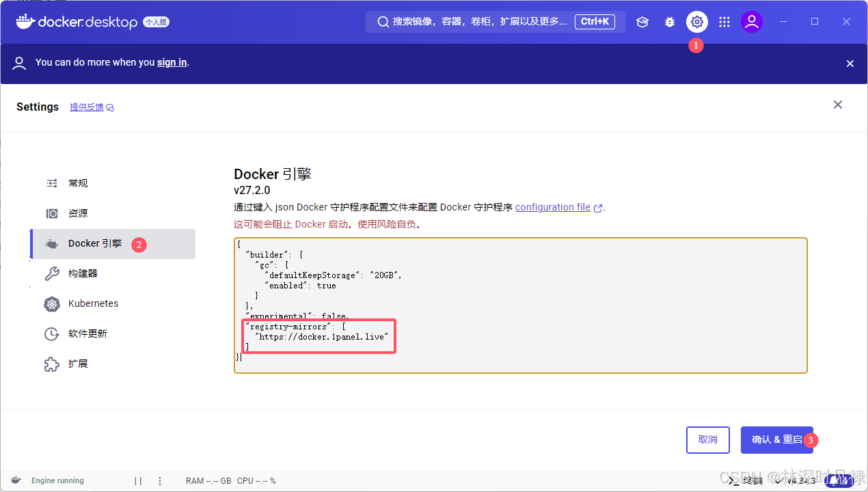This screenshot has width=868, height=492.
Task: Click the clock icon next to 软件更新
Action: tap(52, 334)
